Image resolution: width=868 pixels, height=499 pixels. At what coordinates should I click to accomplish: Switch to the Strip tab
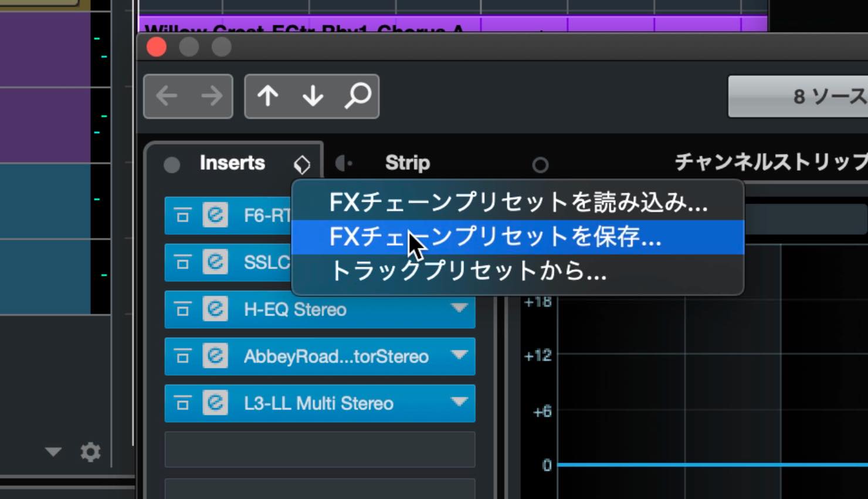click(408, 163)
